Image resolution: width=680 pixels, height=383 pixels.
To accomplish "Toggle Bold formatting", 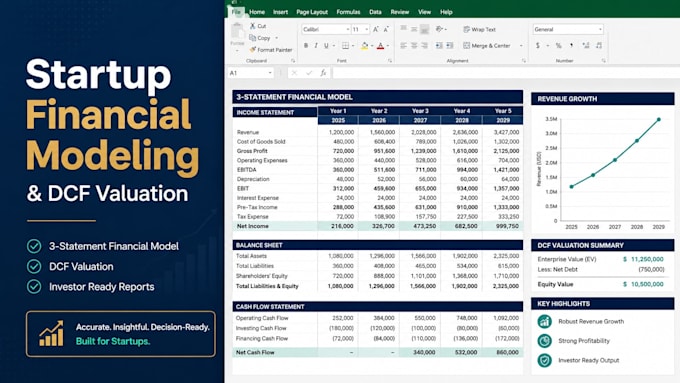I will pyautogui.click(x=306, y=46).
